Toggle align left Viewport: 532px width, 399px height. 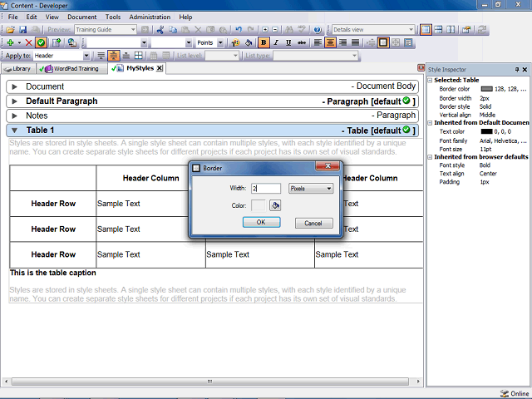pyautogui.click(x=318, y=42)
